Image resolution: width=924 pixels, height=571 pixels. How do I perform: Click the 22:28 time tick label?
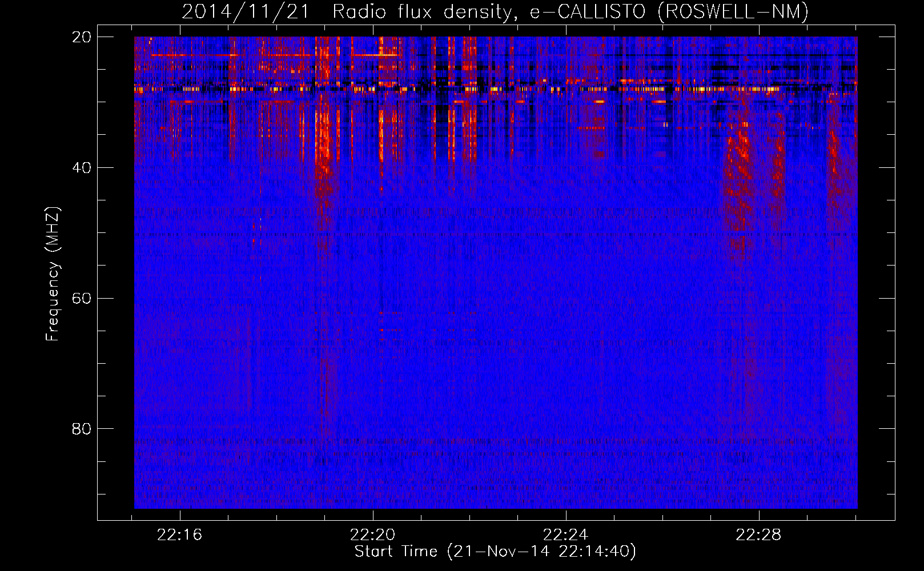pos(758,535)
